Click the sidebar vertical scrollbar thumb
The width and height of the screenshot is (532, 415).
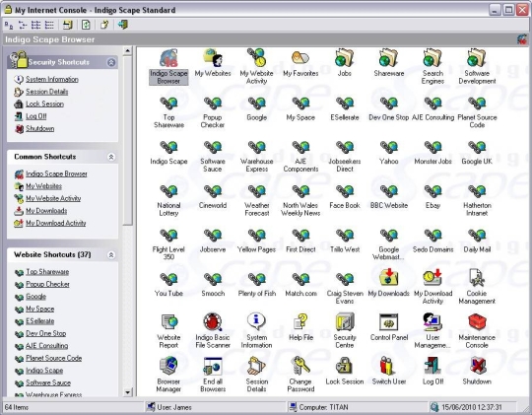click(127, 140)
